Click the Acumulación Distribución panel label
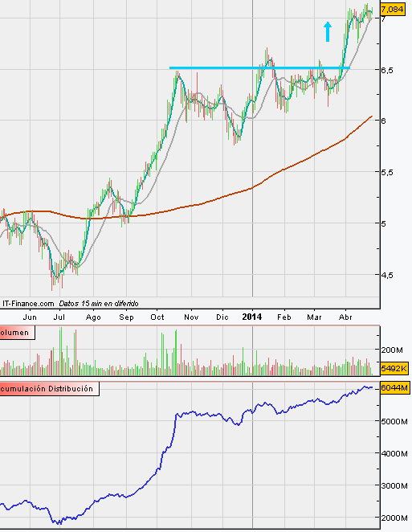Viewport: 412px width, 532px height. [x=49, y=388]
